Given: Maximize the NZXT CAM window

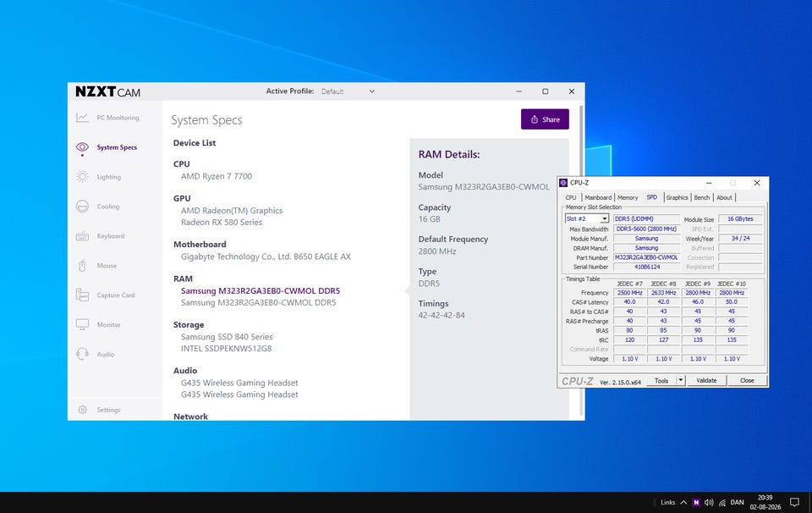Looking at the screenshot, I should coord(546,91).
